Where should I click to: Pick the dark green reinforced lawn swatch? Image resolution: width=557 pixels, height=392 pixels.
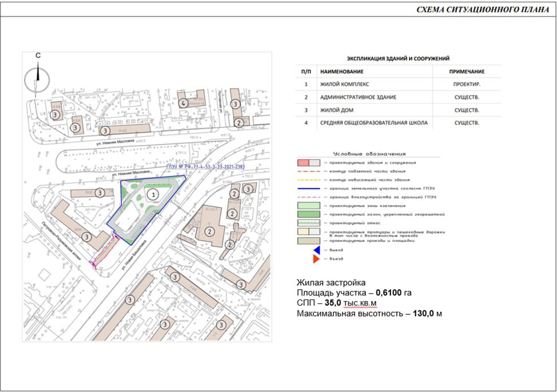tap(309, 214)
